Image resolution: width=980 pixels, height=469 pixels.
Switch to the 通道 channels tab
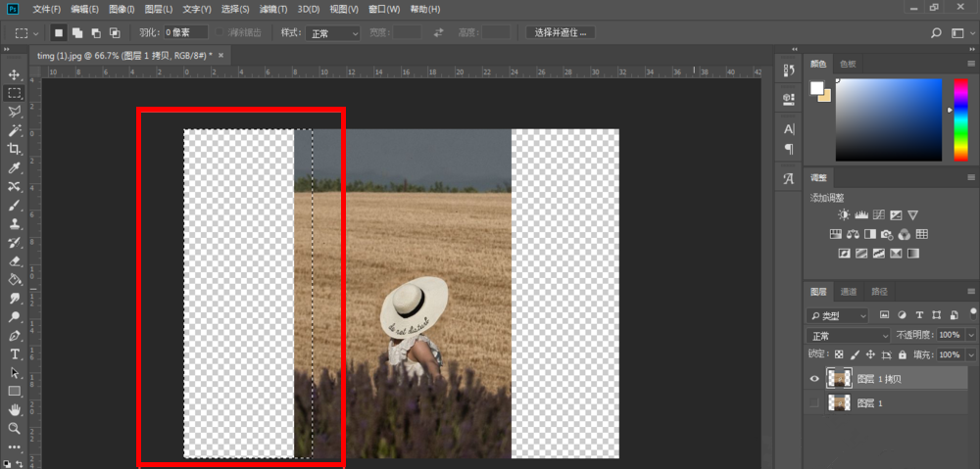849,292
